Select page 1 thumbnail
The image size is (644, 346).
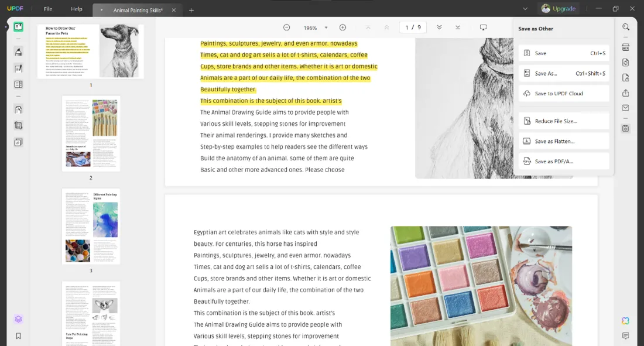(x=91, y=51)
